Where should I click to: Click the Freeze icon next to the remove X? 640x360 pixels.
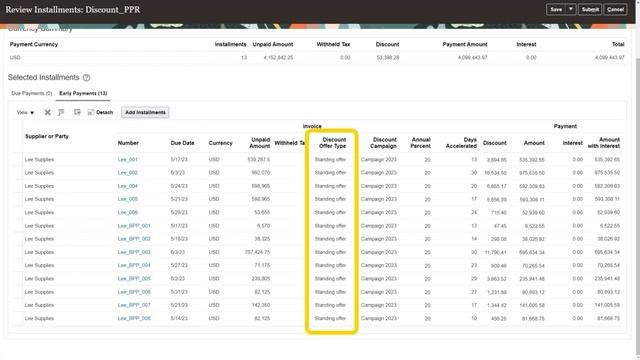[61, 112]
